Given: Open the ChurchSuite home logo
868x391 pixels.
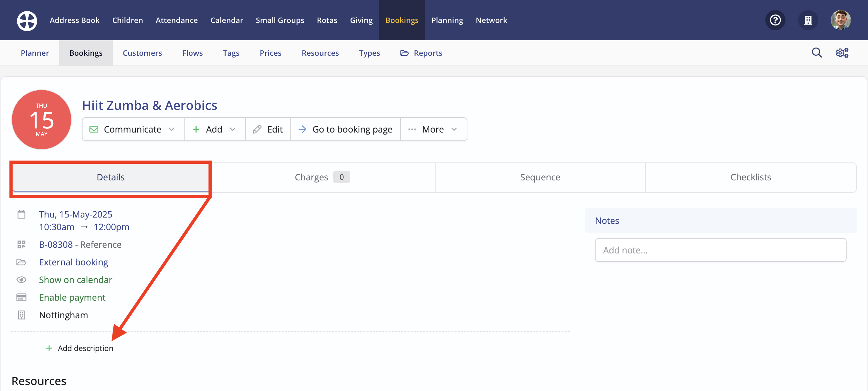Looking at the screenshot, I should tap(27, 20).
